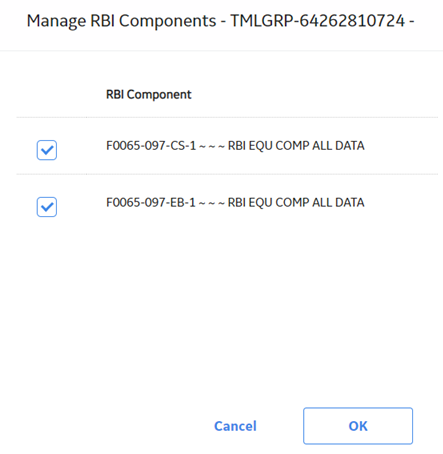
Task: Click the TMLGRP-64262810724 identifier in the title
Action: 318,21
